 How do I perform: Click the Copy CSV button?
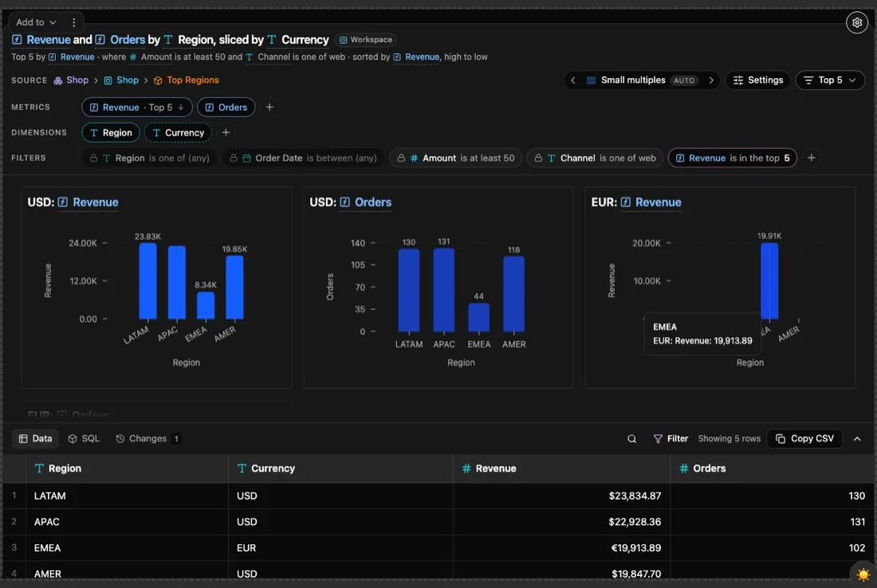(804, 439)
